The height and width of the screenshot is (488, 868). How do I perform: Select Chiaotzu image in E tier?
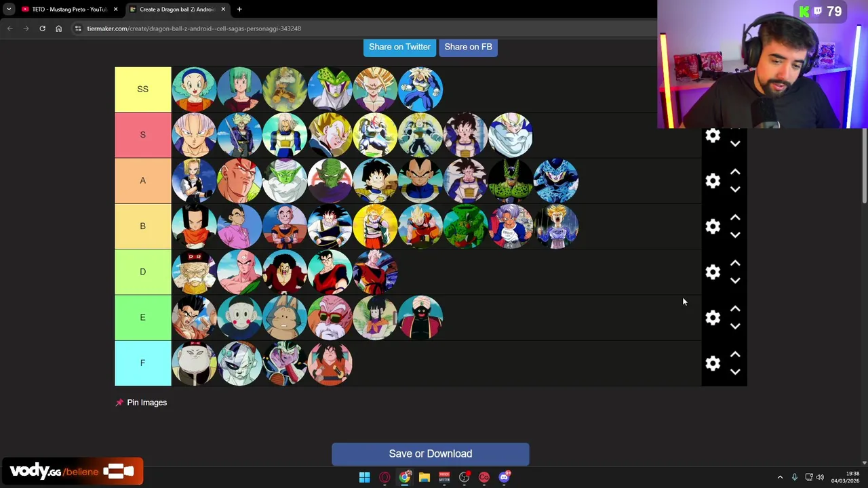(x=239, y=317)
